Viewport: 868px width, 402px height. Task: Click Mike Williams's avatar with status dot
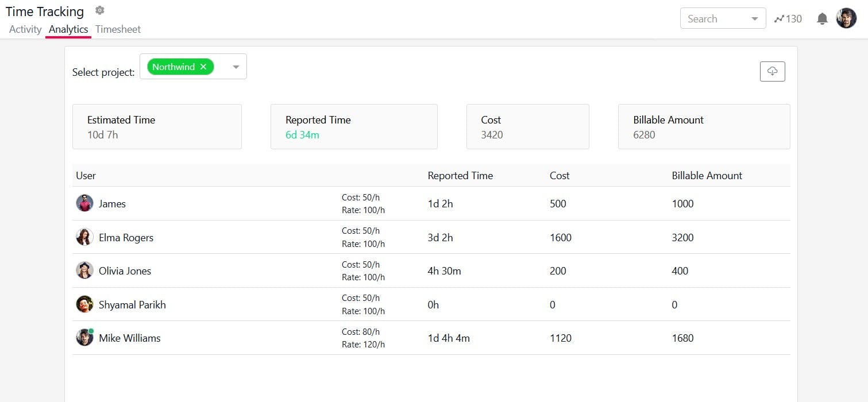(x=84, y=338)
